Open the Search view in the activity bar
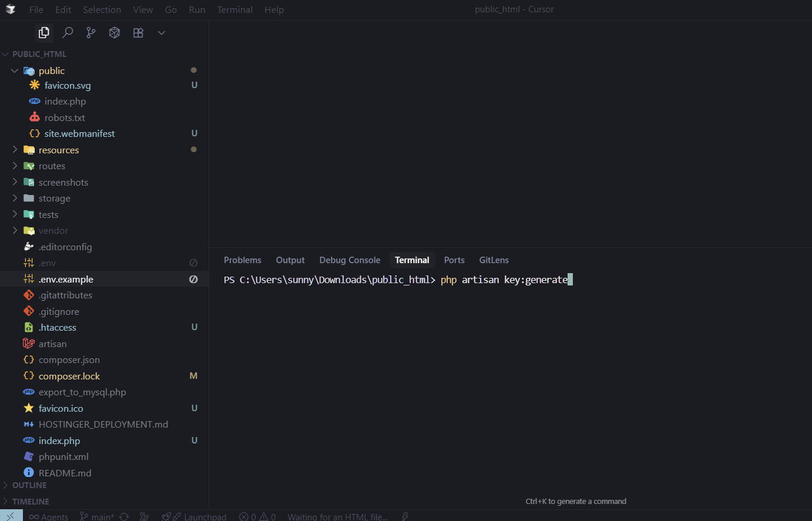 (x=67, y=33)
